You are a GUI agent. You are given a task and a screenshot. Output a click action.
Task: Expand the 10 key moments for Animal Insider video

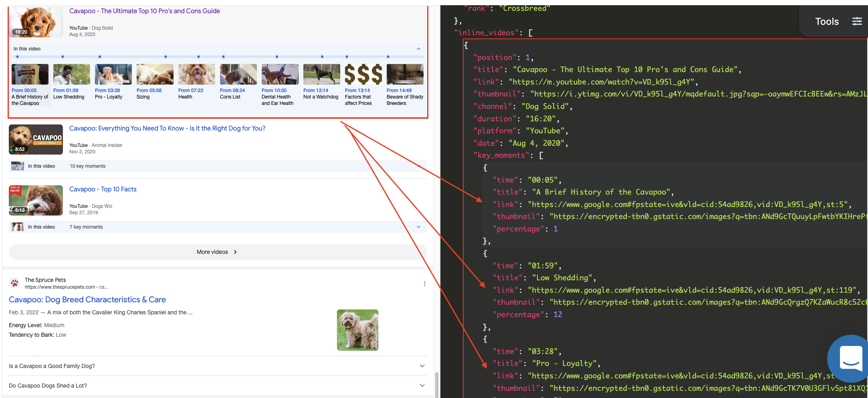(x=418, y=165)
